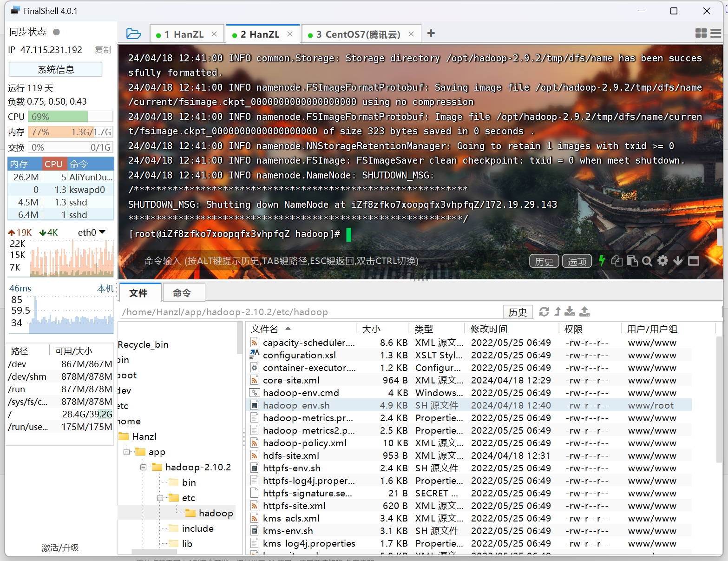Close the 1 HanZL tab

tap(214, 34)
